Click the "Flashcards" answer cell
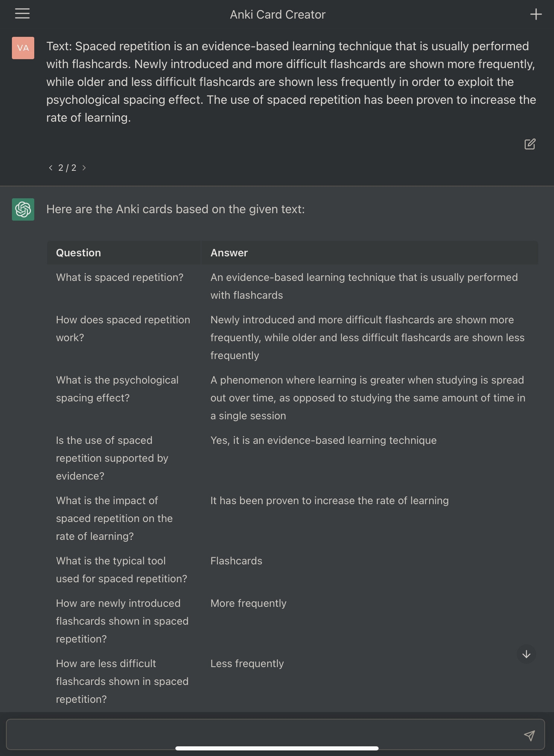 pyautogui.click(x=236, y=561)
